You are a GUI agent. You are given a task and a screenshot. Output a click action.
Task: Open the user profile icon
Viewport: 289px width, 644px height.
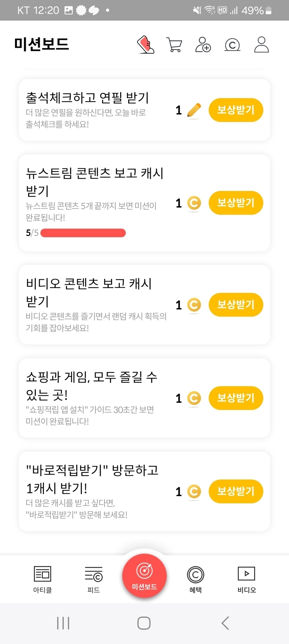(x=261, y=45)
